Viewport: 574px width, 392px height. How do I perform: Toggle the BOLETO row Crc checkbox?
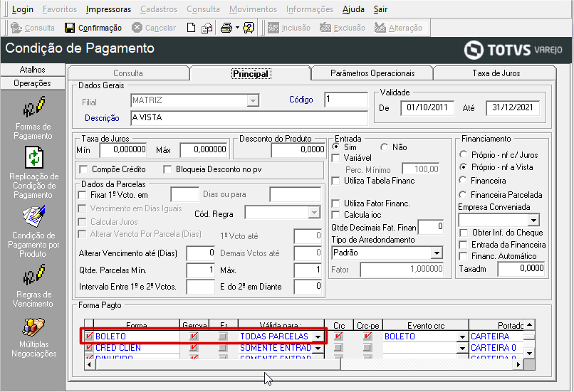click(338, 336)
